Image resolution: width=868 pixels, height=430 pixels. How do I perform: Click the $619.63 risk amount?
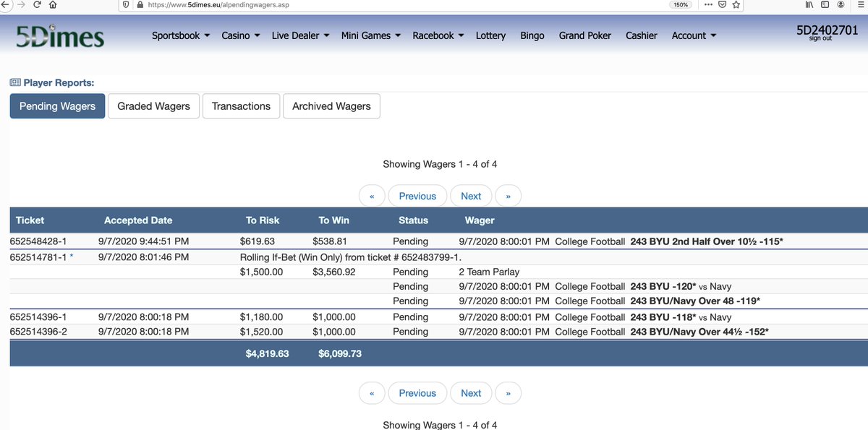[258, 241]
